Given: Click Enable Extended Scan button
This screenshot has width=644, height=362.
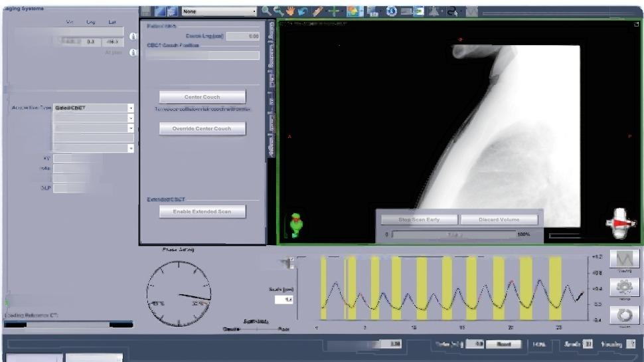Looking at the screenshot, I should (x=202, y=211).
